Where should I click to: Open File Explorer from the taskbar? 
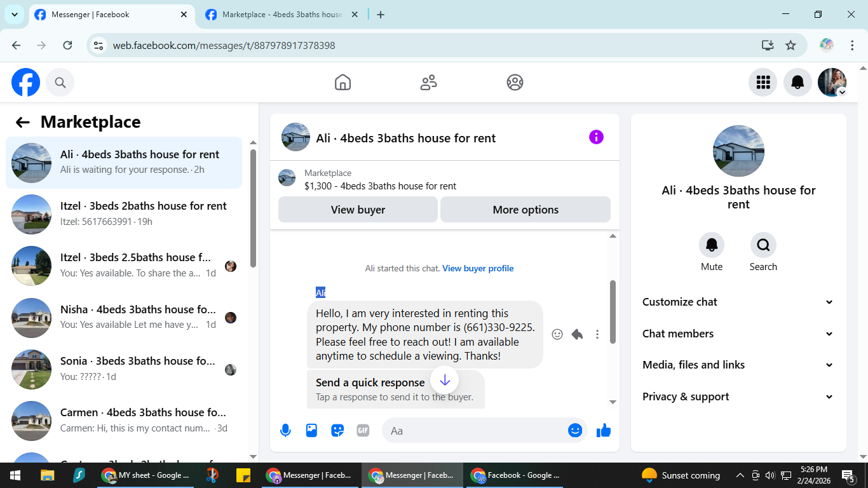(47, 475)
